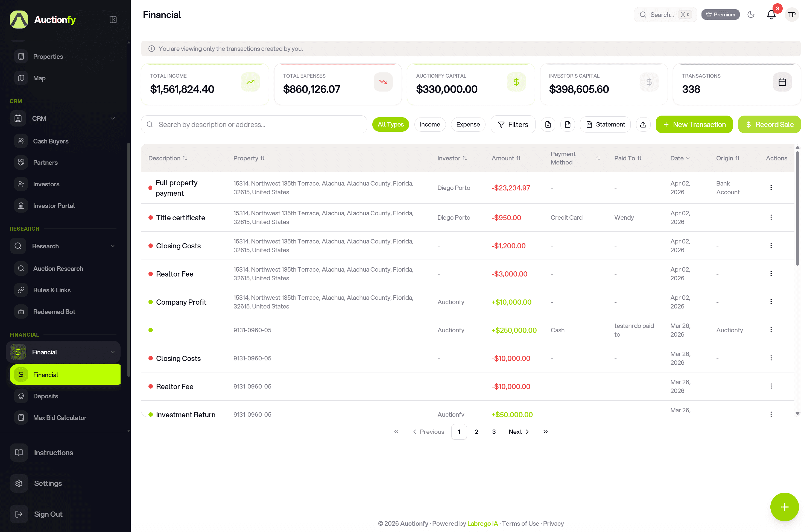Select the Expense filter pill

(468, 125)
